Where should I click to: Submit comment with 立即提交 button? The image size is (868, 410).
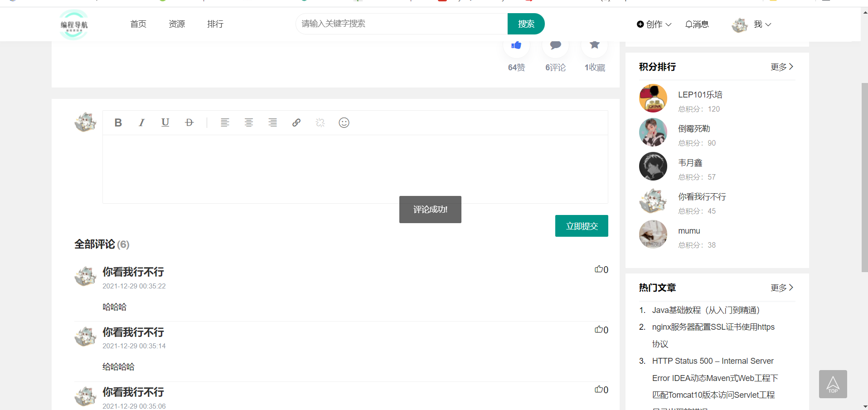[582, 226]
